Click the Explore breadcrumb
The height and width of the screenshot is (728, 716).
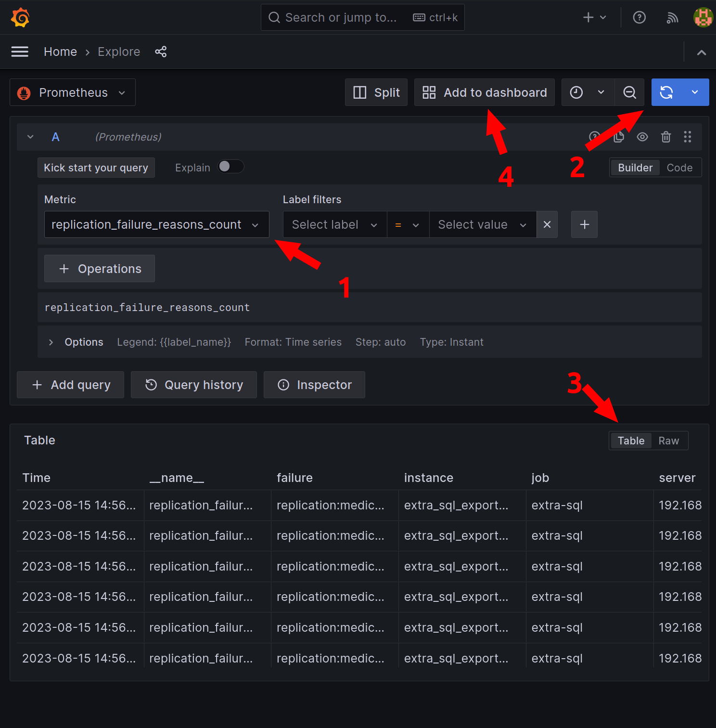(x=119, y=52)
